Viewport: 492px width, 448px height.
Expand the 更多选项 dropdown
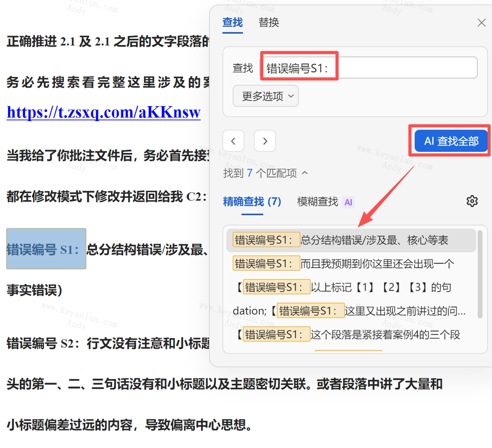tap(266, 96)
